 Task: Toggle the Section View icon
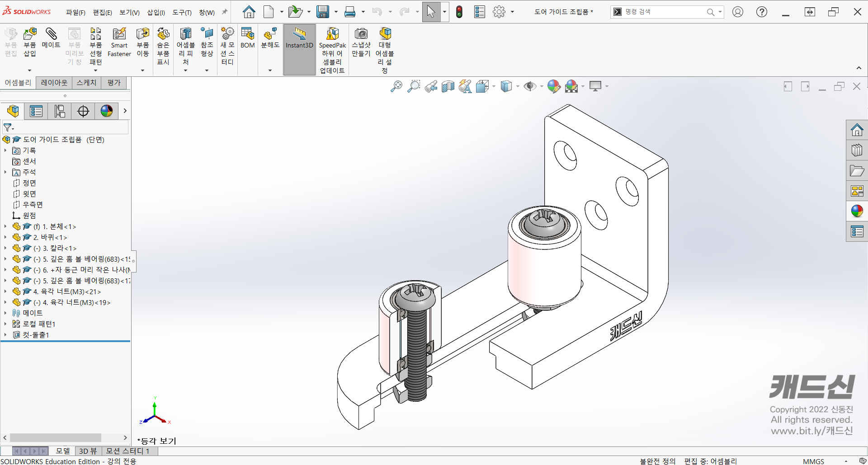click(448, 86)
